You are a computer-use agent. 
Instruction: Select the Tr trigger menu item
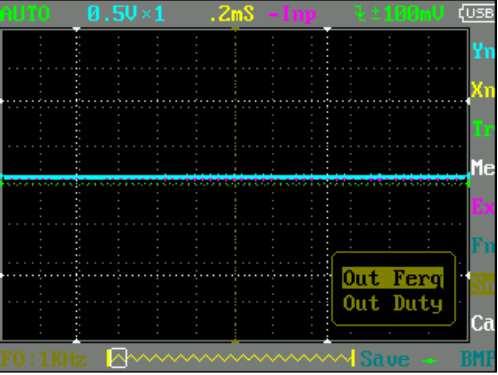tap(483, 129)
